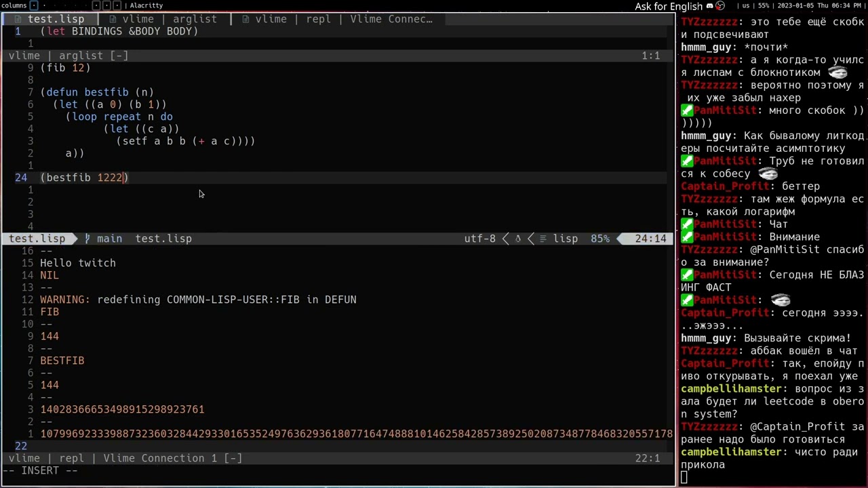Open the vlime | repl | Vlime Connec… tab
This screenshot has height=488, width=868.
click(x=338, y=19)
